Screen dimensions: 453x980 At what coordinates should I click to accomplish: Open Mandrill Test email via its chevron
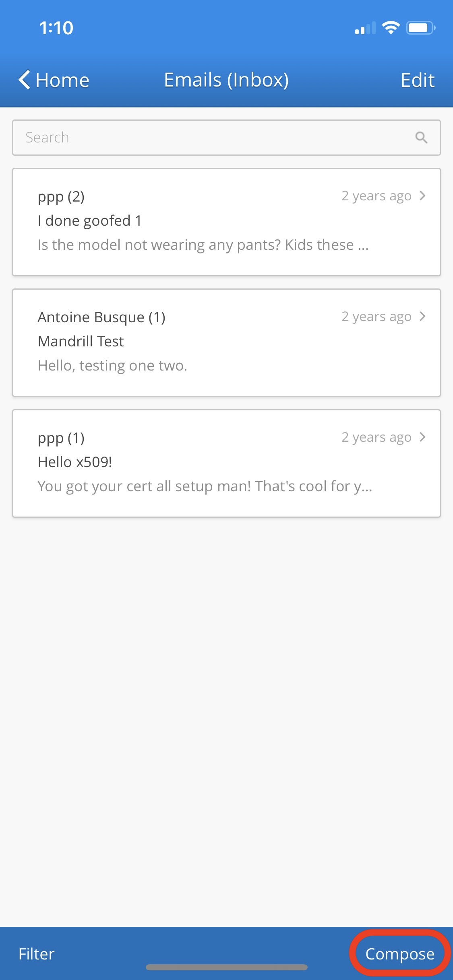[x=422, y=317]
